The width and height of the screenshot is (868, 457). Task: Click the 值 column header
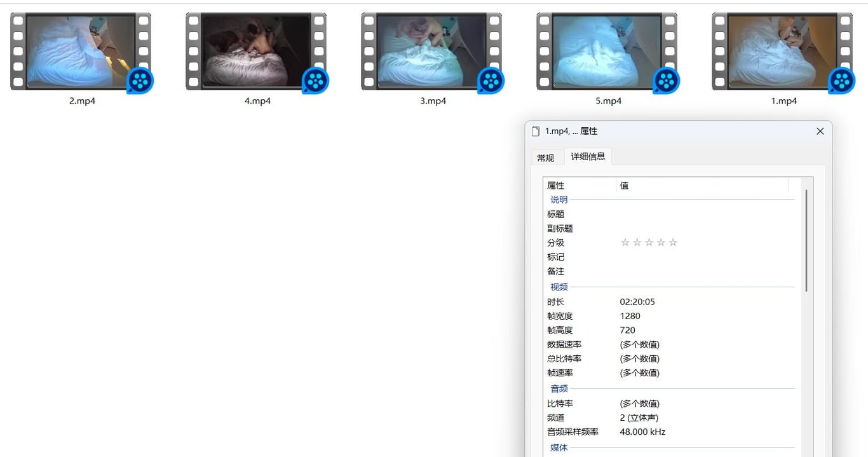coord(702,185)
